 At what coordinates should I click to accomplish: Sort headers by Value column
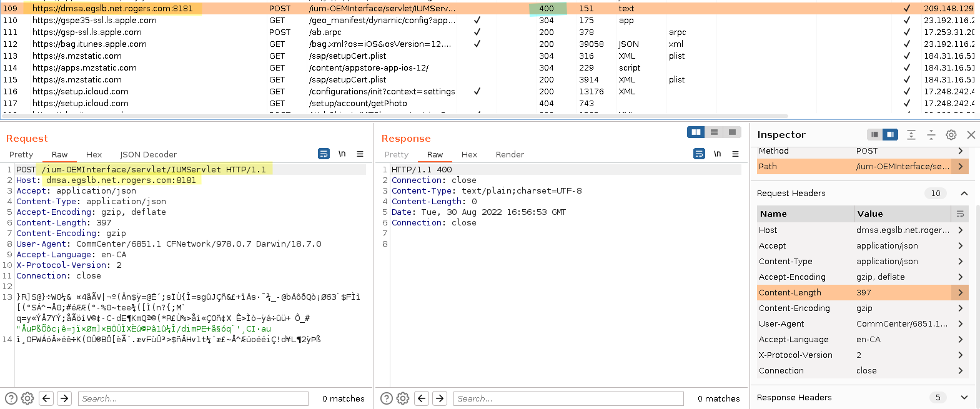click(903, 214)
